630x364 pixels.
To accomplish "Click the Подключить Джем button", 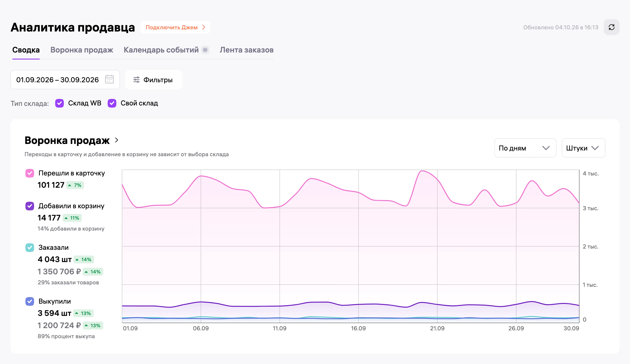I will point(175,27).
